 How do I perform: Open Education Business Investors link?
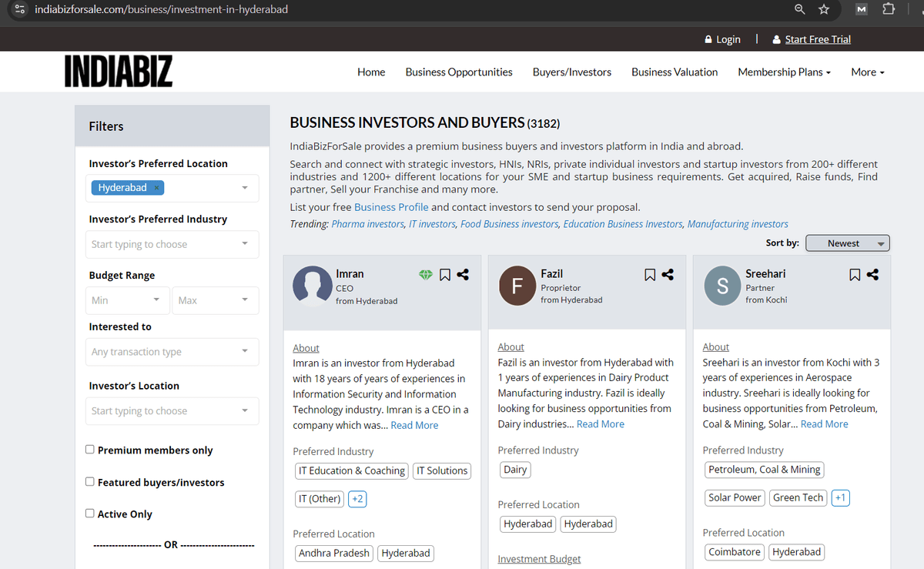[623, 224]
